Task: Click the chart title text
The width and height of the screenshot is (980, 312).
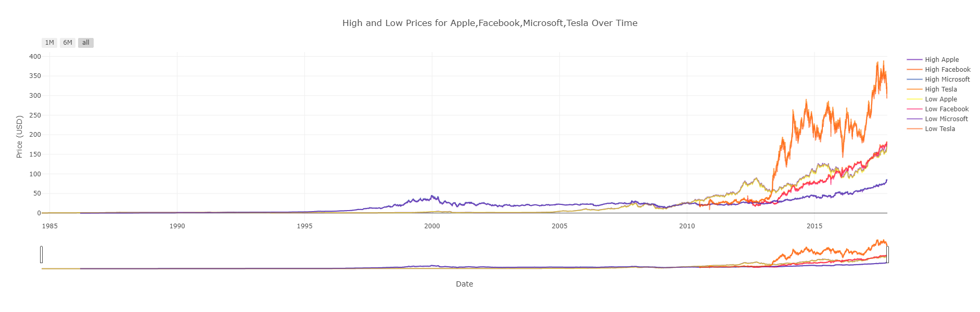Action: coord(490,23)
